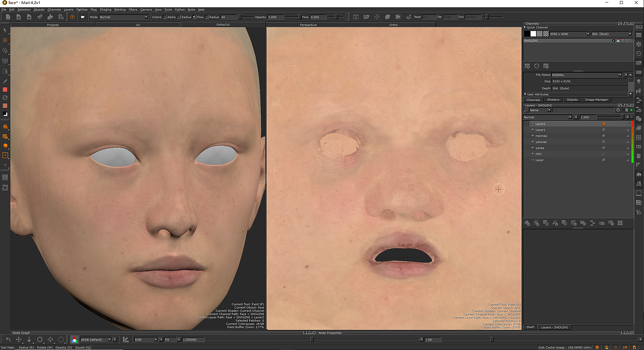Open the RGB component dropdown
Viewport: 644px width, 350px height.
tap(146, 339)
